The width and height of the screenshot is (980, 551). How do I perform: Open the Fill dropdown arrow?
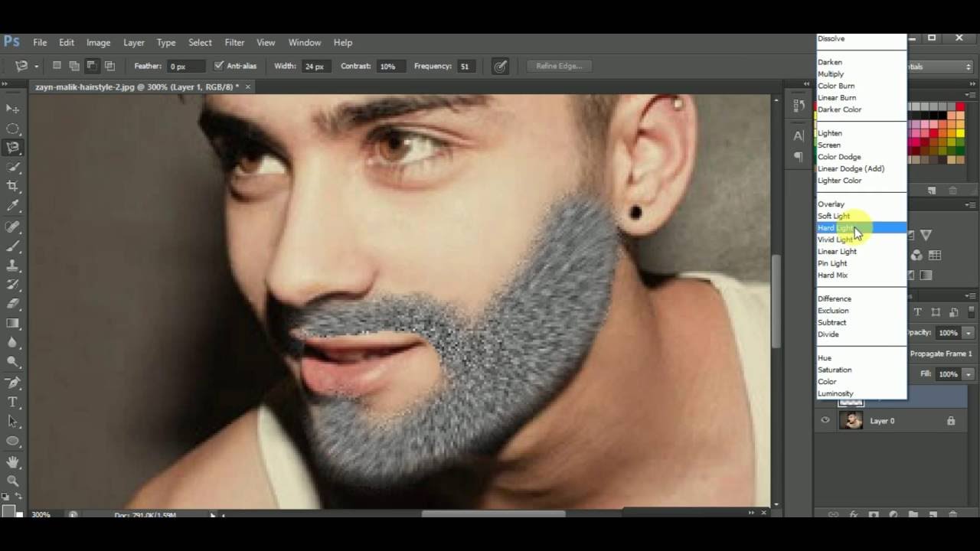[969, 374]
